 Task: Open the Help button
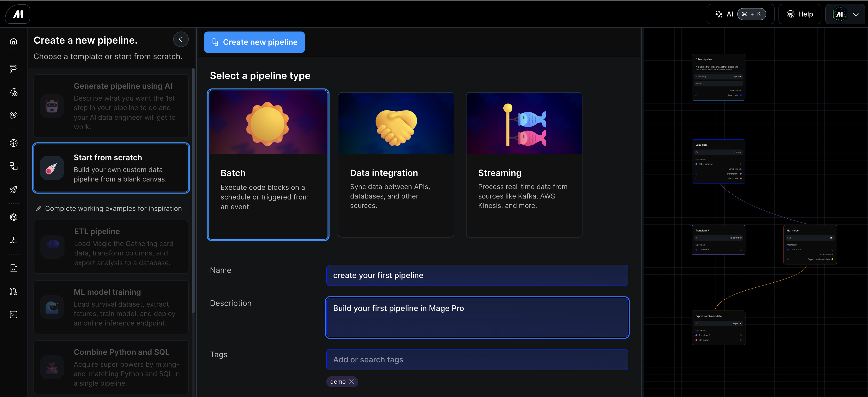tap(800, 14)
